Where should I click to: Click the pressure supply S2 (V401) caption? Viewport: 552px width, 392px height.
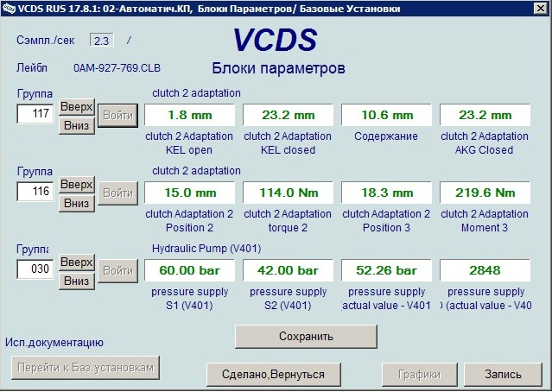pos(288,299)
